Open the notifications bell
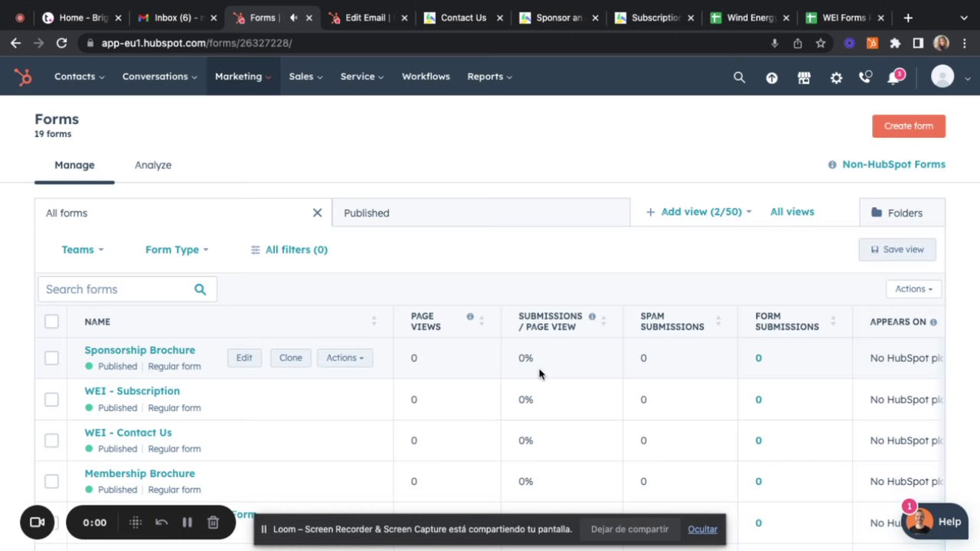 tap(894, 77)
